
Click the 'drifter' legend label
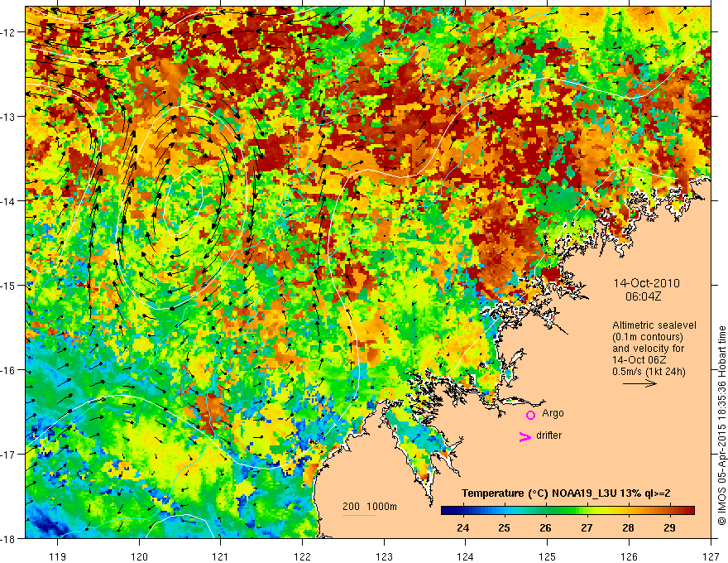point(548,435)
